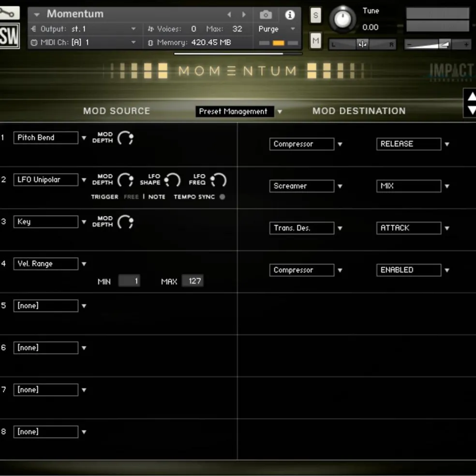Click the volume plus icon

tap(466, 45)
